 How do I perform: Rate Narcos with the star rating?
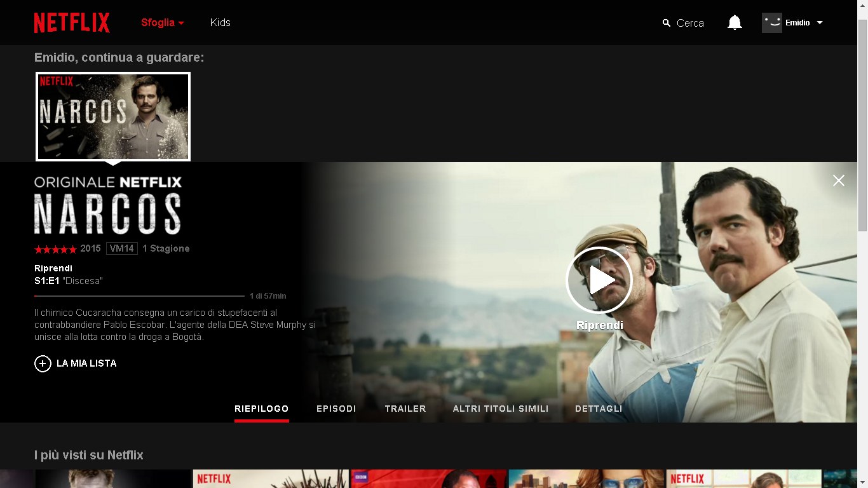tap(55, 249)
